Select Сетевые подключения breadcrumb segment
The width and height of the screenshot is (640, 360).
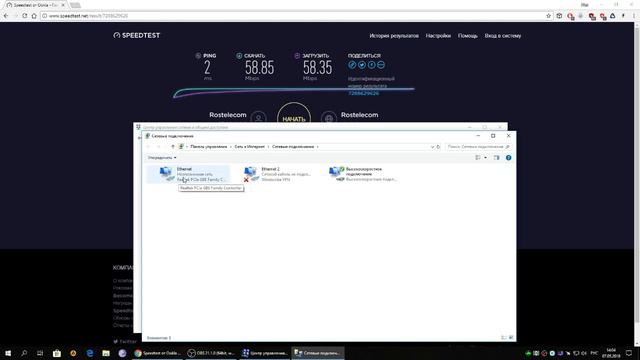[293, 147]
